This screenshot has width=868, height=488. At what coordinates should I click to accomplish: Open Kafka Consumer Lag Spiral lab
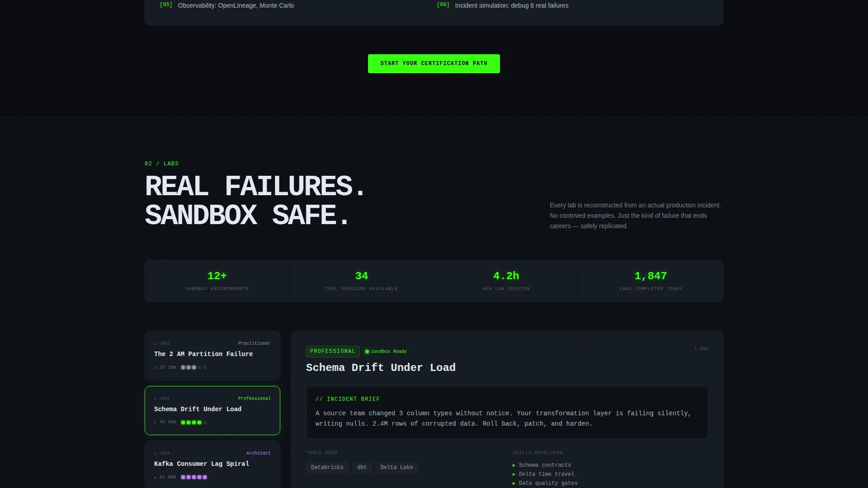pos(212,465)
